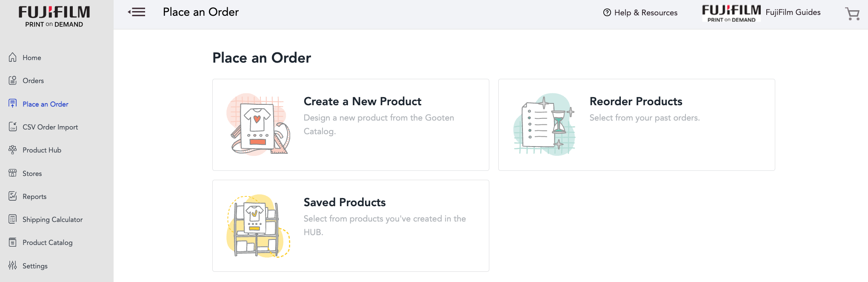Click the Product Catalog icon

coord(13,242)
